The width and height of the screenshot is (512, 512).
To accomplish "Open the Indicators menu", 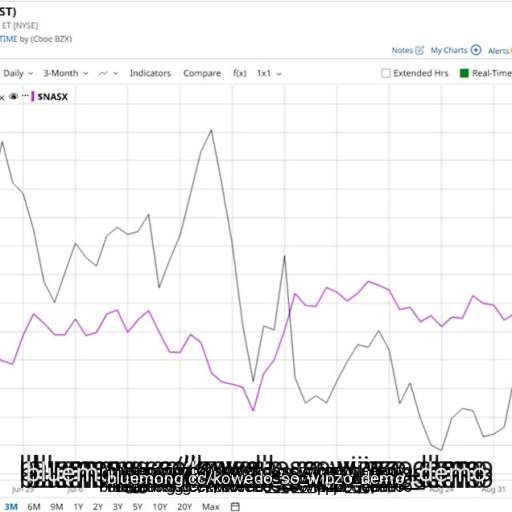I will [x=150, y=73].
